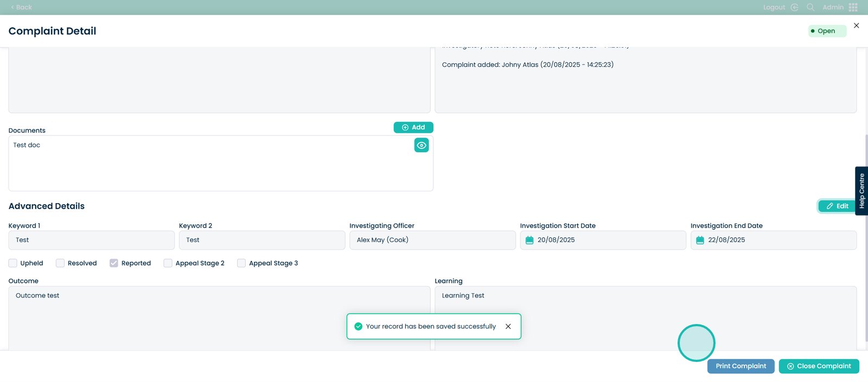Click the search magnifier icon in header

[810, 7]
